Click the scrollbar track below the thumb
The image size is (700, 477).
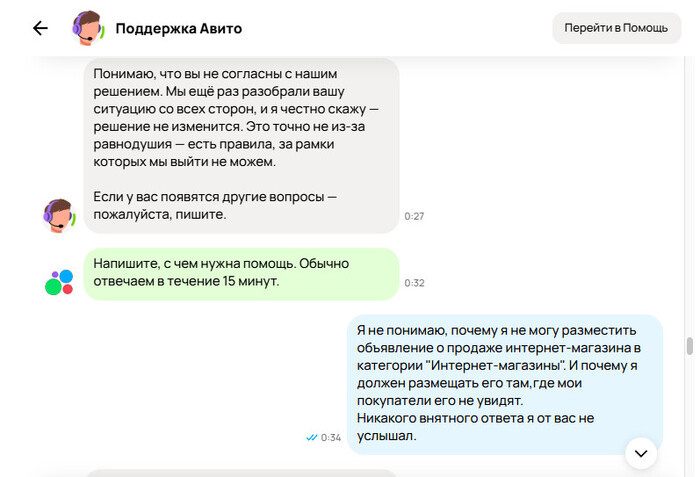pyautogui.click(x=688, y=420)
